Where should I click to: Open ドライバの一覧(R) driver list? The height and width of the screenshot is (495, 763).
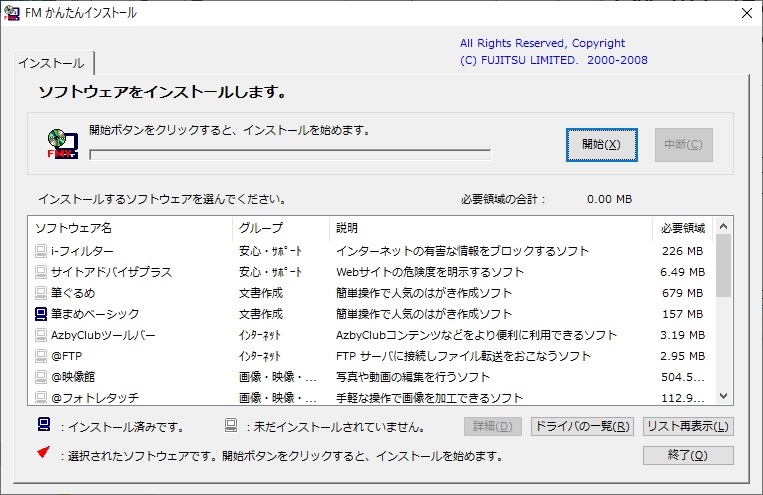582,426
